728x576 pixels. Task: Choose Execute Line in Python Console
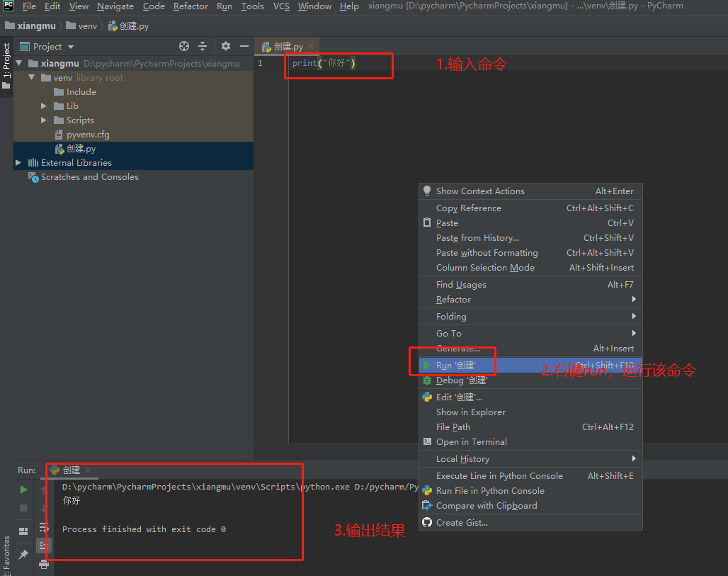[x=530, y=475]
